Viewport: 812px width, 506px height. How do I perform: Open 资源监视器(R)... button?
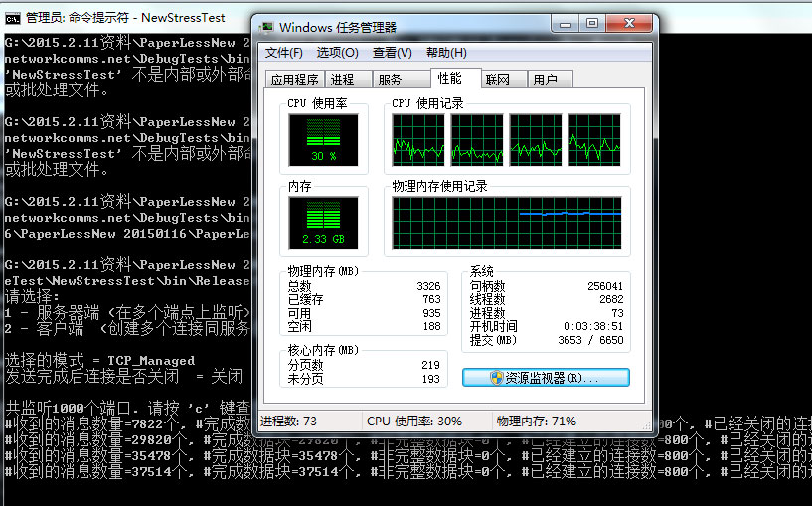[x=546, y=378]
